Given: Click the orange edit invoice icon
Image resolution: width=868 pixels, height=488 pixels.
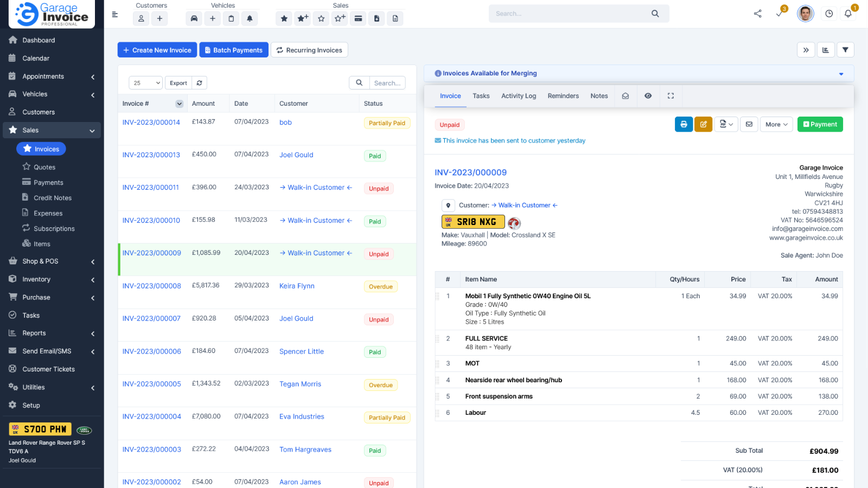Looking at the screenshot, I should point(703,124).
